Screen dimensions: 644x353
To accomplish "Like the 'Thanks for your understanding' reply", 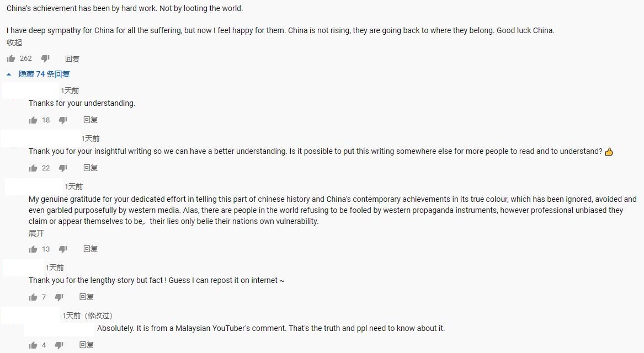I will (33, 120).
